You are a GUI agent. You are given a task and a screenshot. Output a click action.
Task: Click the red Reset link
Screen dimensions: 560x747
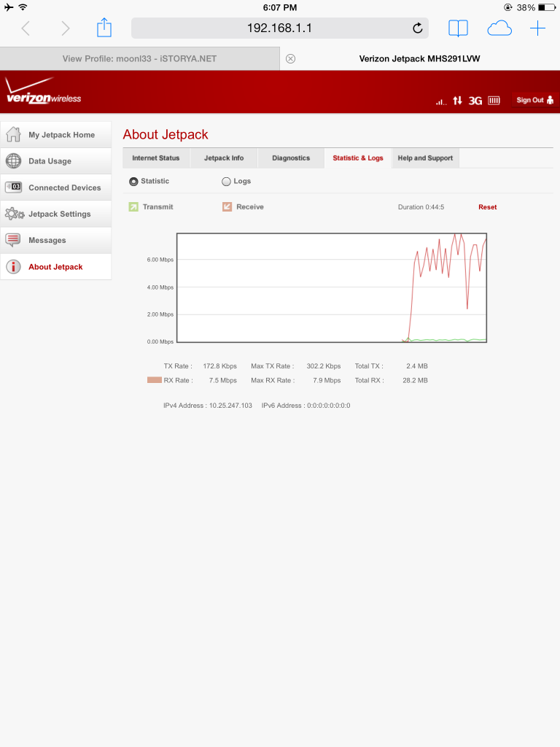[487, 207]
